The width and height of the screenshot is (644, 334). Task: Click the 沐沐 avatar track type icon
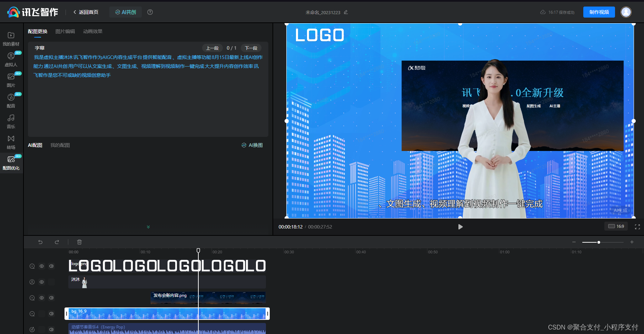32,282
